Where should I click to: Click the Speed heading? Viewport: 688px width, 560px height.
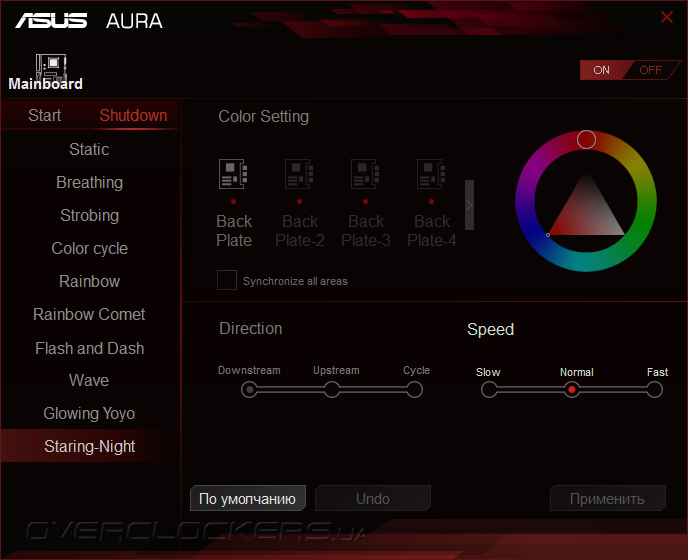(x=490, y=330)
